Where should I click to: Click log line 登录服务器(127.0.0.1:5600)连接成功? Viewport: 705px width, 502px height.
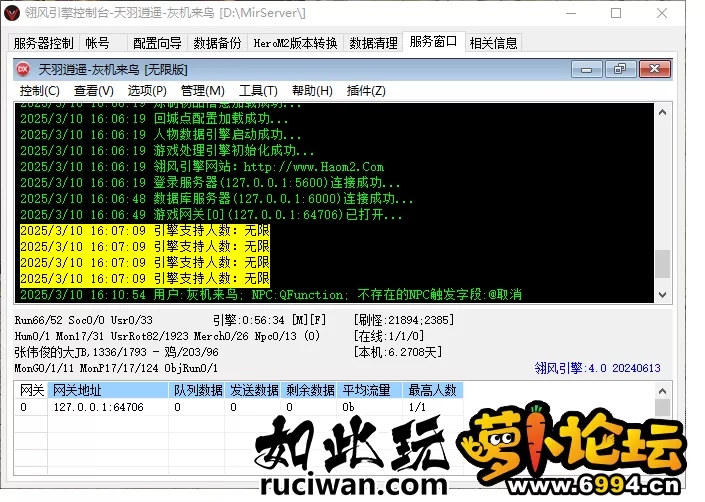point(210,183)
